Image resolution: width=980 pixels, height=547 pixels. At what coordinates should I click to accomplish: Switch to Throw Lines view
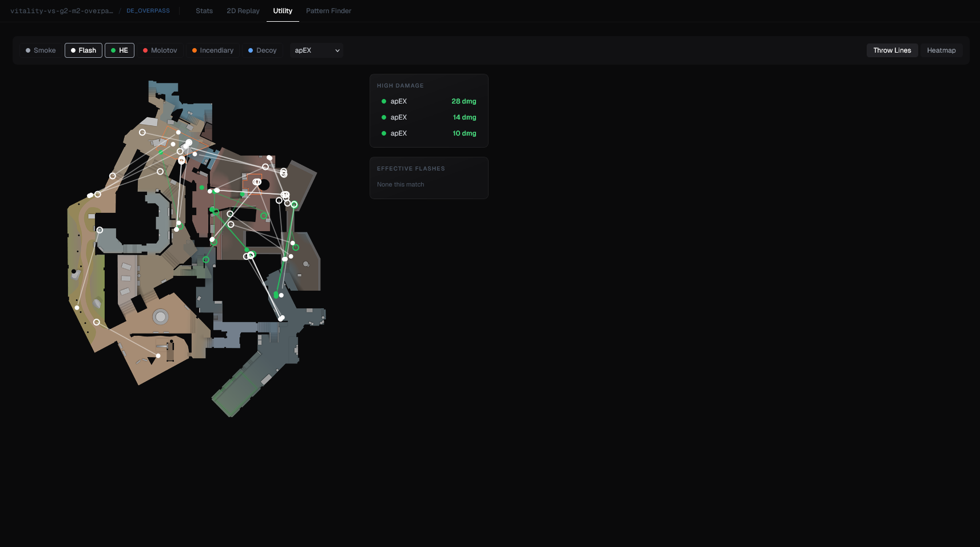pyautogui.click(x=892, y=50)
